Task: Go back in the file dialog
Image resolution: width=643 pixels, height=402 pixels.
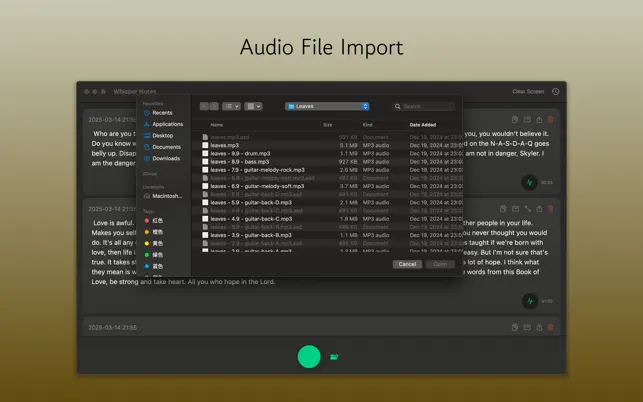Action: (204, 106)
